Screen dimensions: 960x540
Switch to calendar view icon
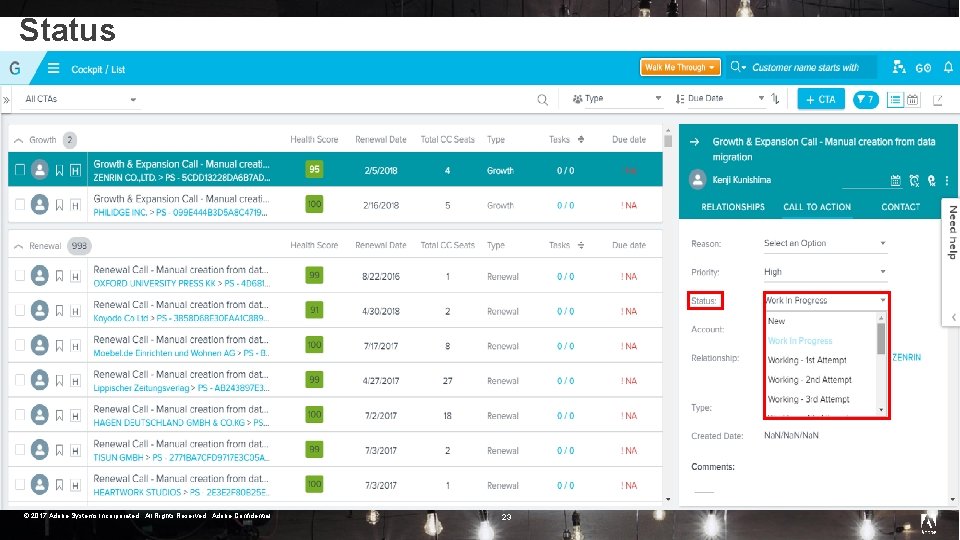tap(912, 100)
